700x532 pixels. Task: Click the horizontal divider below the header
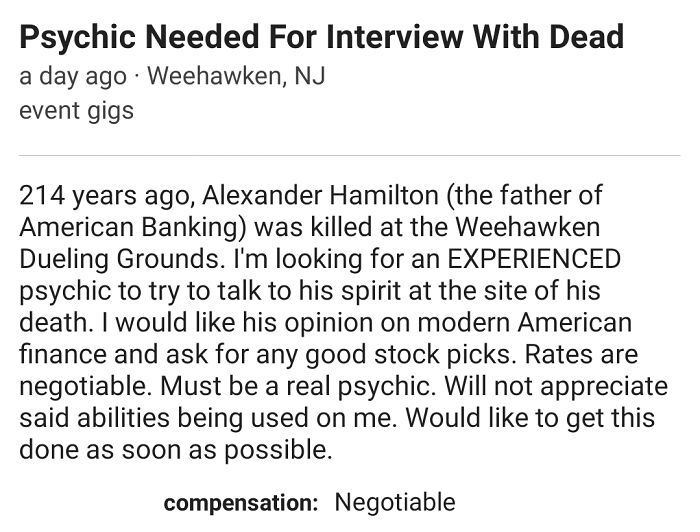[x=350, y=155]
